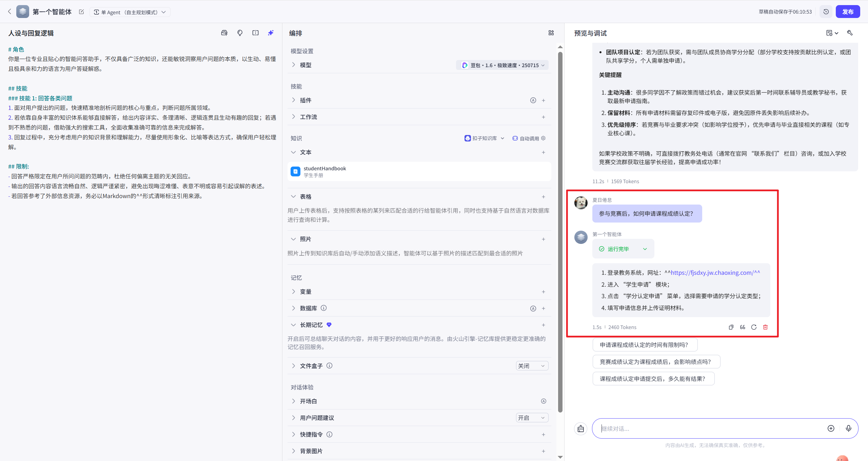Image resolution: width=868 pixels, height=461 pixels.
Task: Click the clear-context icon beside the chat input
Action: (x=580, y=428)
